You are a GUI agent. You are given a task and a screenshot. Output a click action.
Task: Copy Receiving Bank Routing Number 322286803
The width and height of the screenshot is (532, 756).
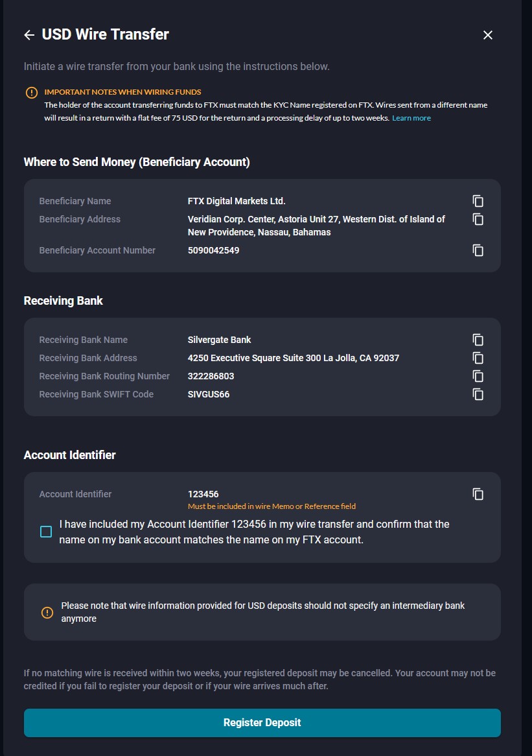click(x=478, y=376)
